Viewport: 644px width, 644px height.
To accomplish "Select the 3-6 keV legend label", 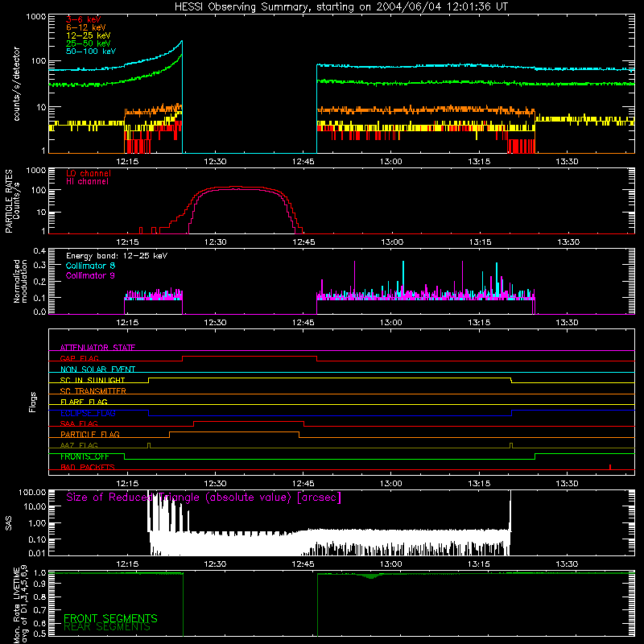I will (x=83, y=19).
